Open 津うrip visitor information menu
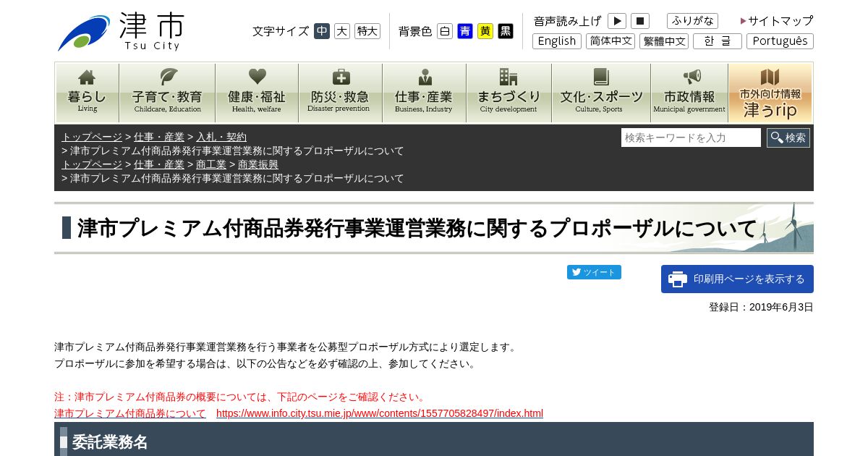The image size is (868, 456). point(770,93)
